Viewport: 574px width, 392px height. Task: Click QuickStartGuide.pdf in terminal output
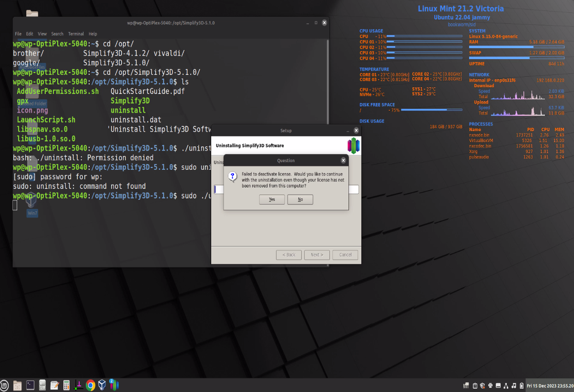point(148,91)
